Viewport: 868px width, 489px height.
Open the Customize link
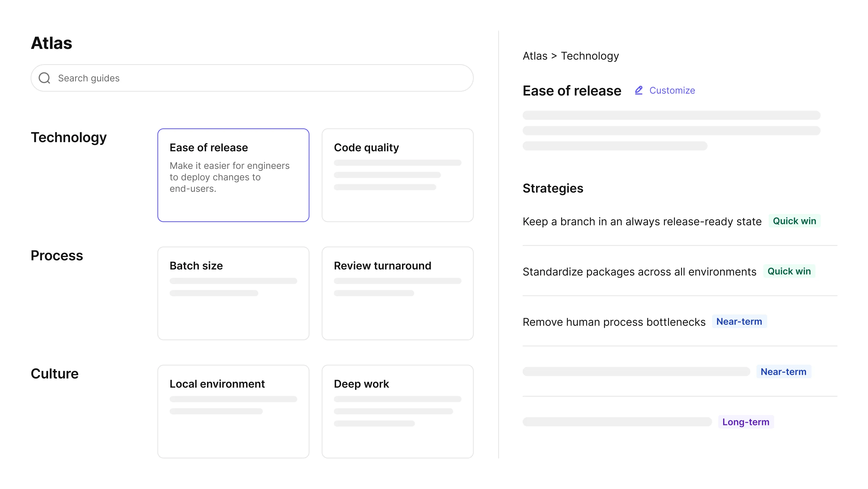(672, 90)
